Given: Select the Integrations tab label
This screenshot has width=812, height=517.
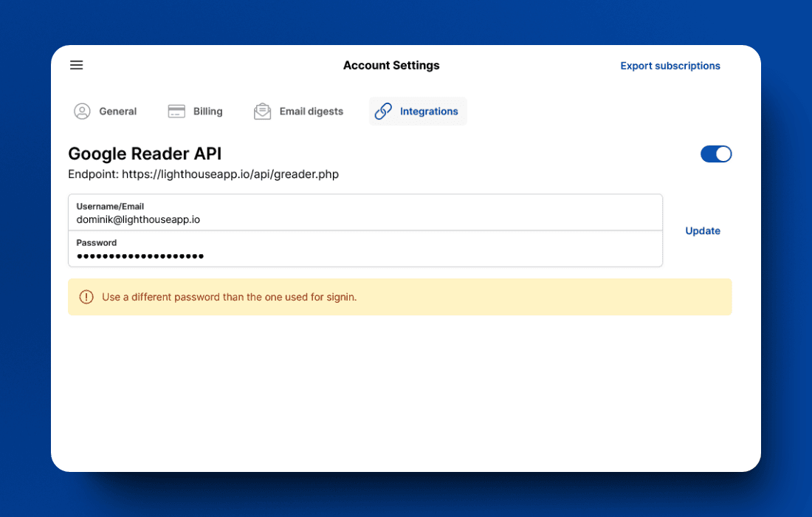Looking at the screenshot, I should 429,112.
